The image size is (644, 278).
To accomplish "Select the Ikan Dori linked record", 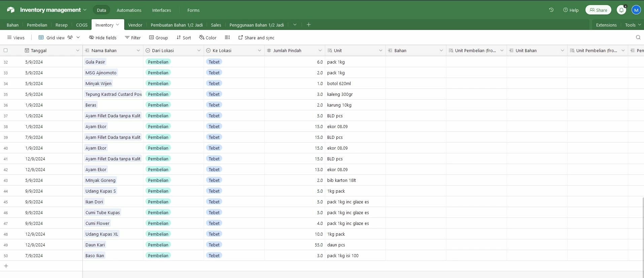I will click(94, 202).
